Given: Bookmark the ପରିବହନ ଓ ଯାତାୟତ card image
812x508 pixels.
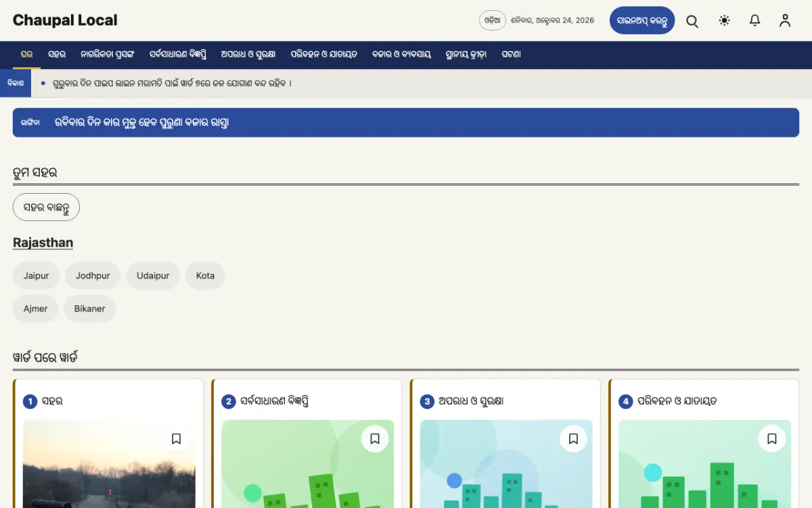Looking at the screenshot, I should coord(772,439).
